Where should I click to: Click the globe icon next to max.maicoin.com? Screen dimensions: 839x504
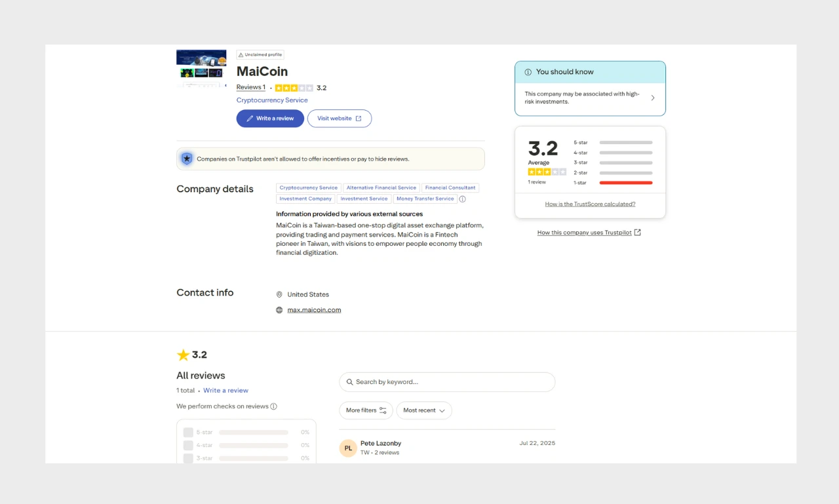click(279, 310)
